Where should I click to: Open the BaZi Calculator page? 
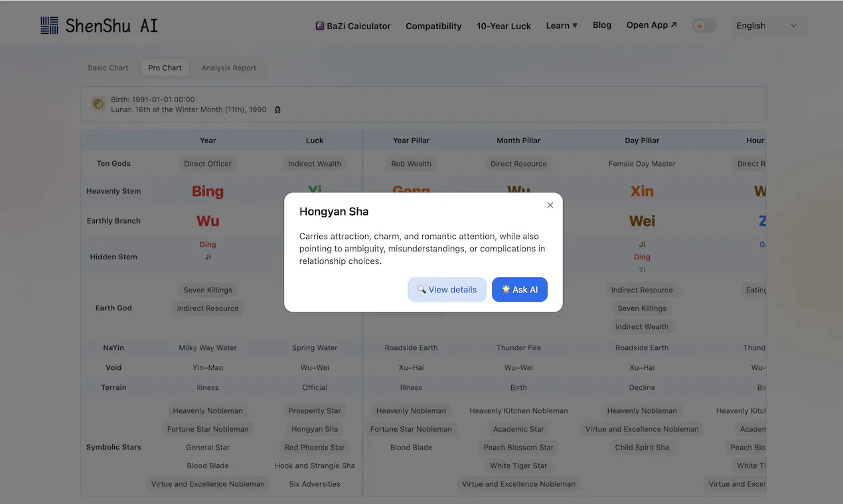point(353,26)
